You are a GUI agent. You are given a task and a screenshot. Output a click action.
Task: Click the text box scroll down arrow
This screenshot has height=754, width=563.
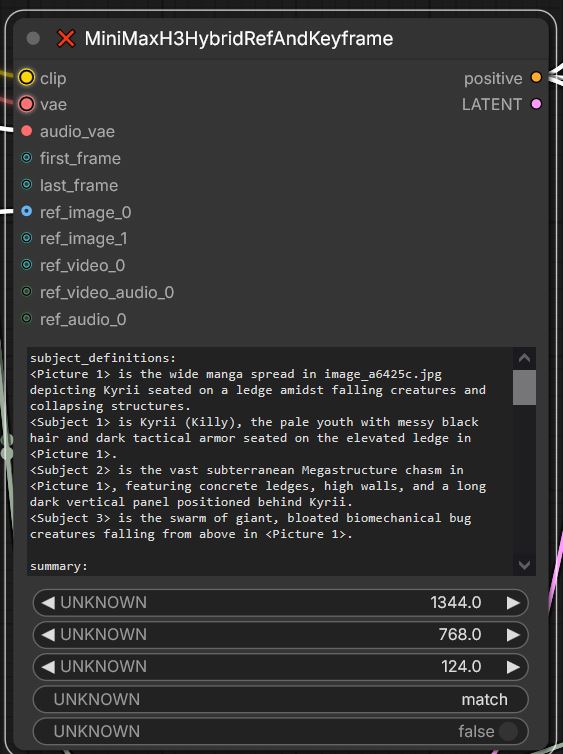coord(524,565)
